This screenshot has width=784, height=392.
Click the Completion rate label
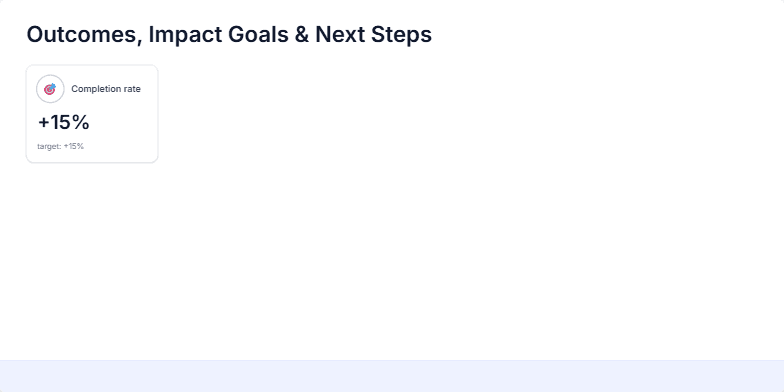coord(106,89)
